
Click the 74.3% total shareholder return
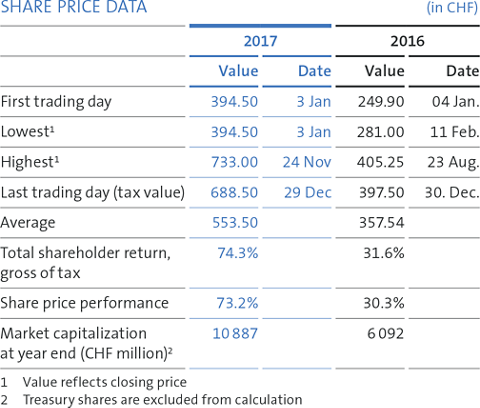tap(238, 253)
